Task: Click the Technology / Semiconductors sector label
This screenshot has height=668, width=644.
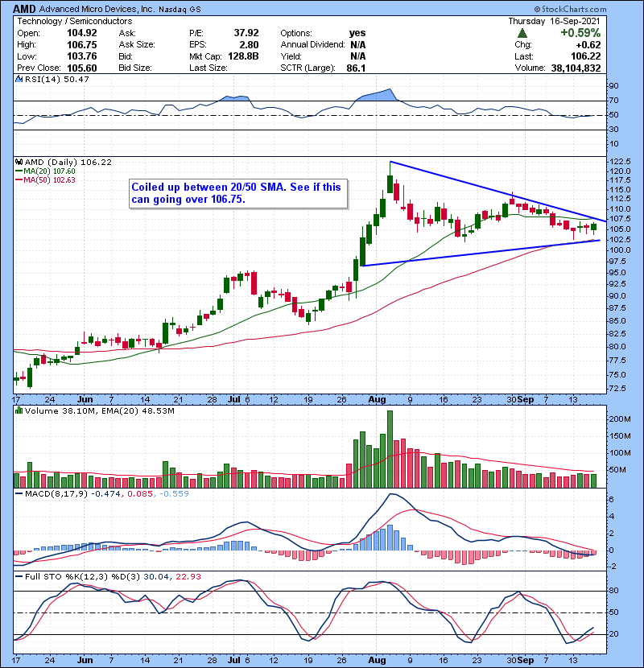Action: 75,21
